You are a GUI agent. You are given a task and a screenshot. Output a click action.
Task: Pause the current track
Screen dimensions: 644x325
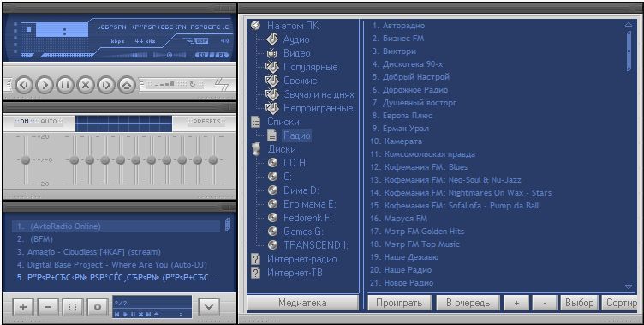[65, 85]
